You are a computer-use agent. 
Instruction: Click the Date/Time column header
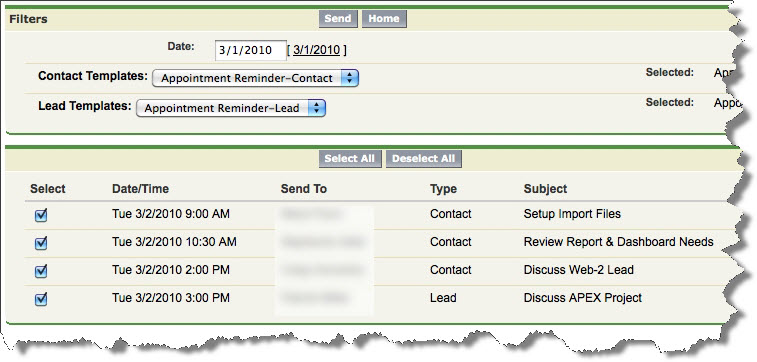(140, 189)
